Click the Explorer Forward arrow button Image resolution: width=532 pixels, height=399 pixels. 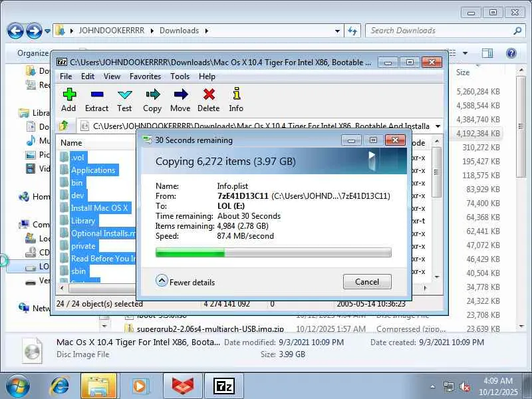pos(34,31)
